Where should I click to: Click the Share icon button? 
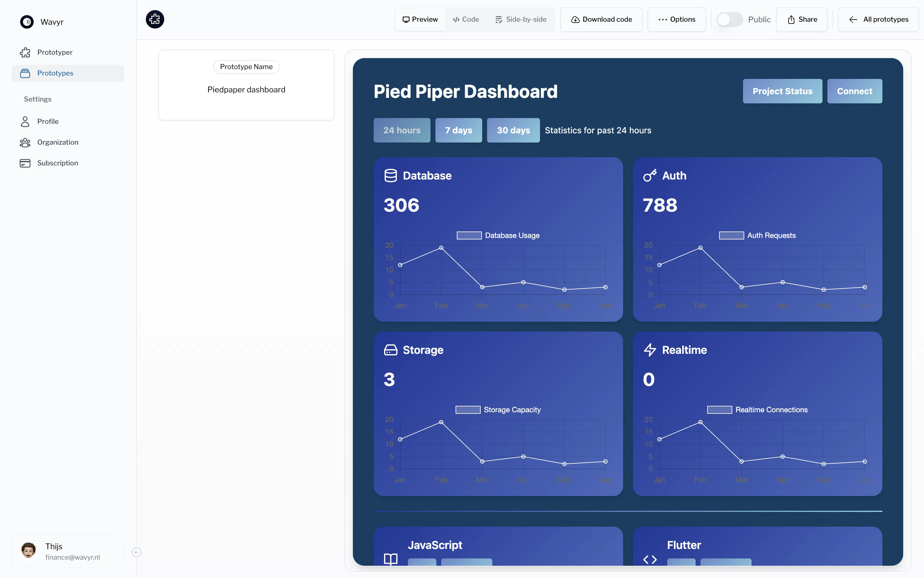pos(791,20)
